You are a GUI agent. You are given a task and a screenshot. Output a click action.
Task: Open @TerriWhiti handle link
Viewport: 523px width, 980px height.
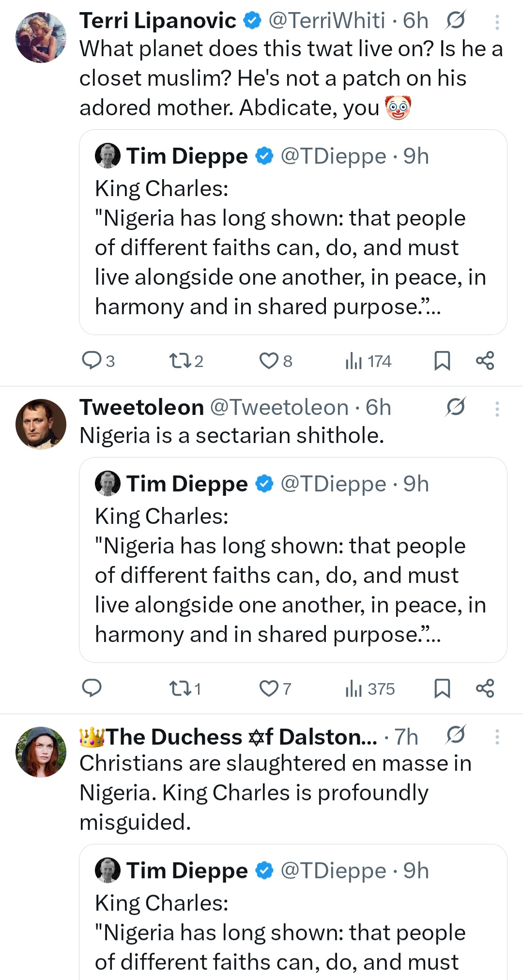pos(327,20)
